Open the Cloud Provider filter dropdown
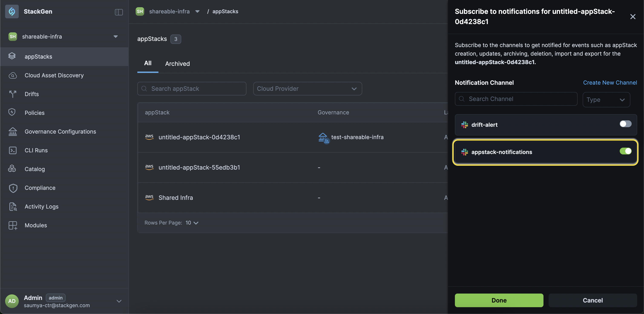This screenshot has height=314, width=644. point(307,88)
